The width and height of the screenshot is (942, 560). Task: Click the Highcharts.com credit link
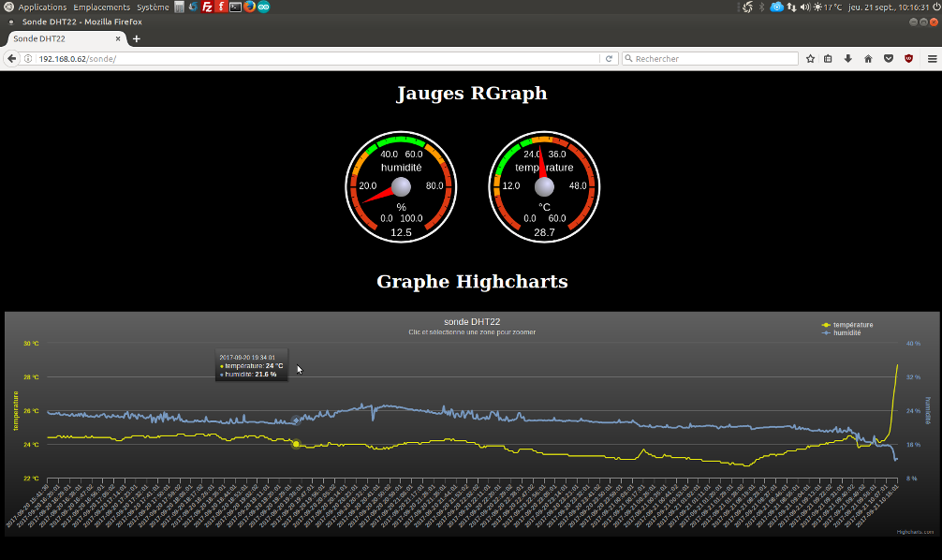pyautogui.click(x=915, y=531)
